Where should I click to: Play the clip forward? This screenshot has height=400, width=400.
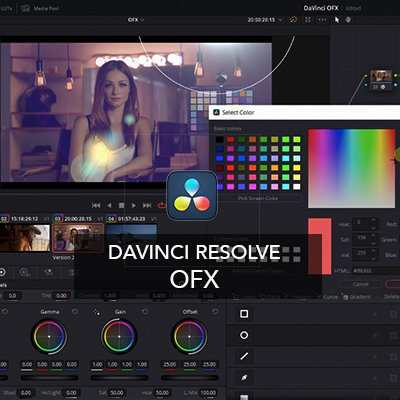(x=133, y=205)
